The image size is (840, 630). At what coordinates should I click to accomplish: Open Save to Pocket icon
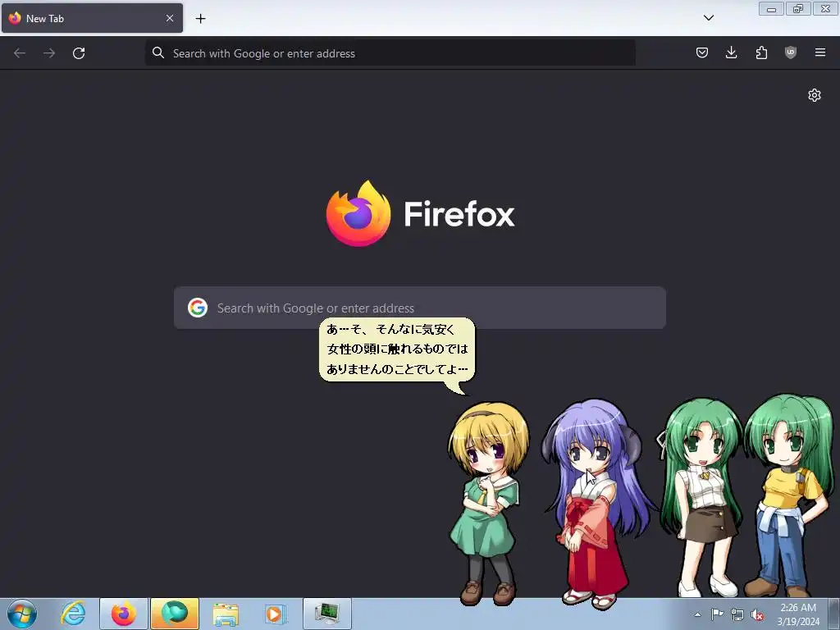[x=702, y=52]
